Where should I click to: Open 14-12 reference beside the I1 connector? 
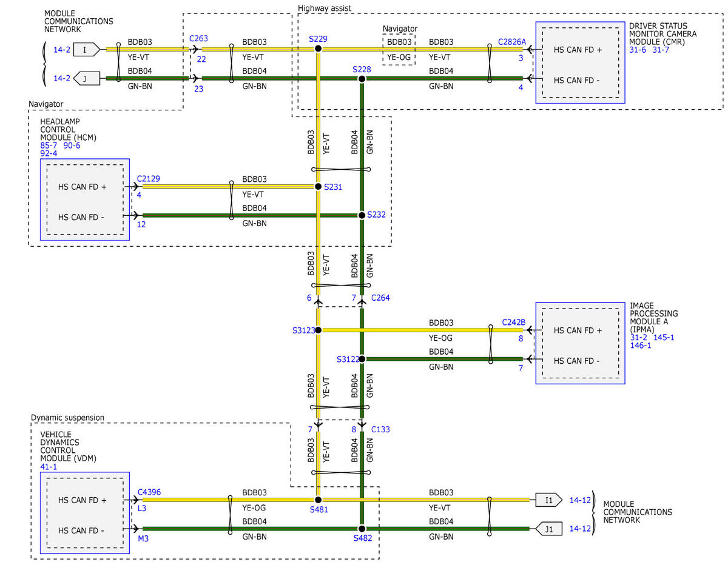[580, 500]
